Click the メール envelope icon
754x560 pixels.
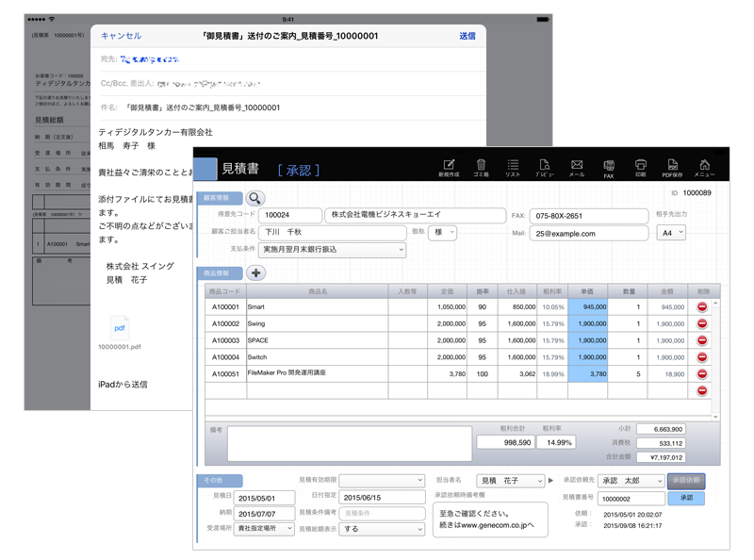click(577, 168)
